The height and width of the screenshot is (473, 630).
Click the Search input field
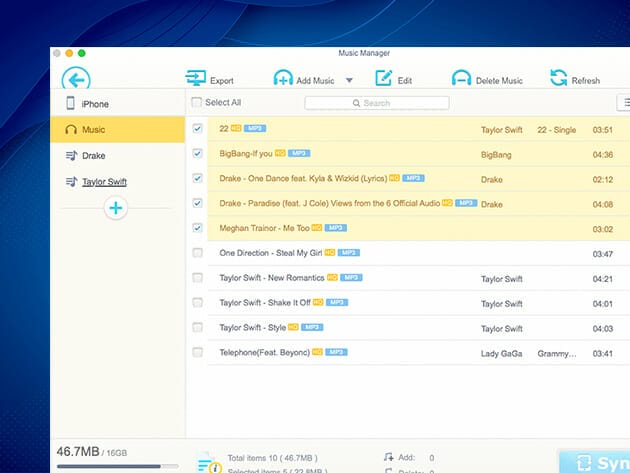[377, 103]
